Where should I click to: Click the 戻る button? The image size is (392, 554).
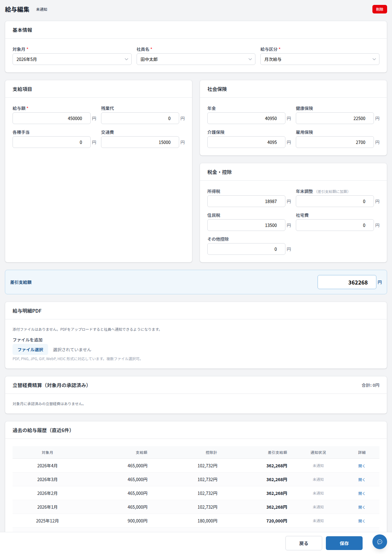coord(303,543)
